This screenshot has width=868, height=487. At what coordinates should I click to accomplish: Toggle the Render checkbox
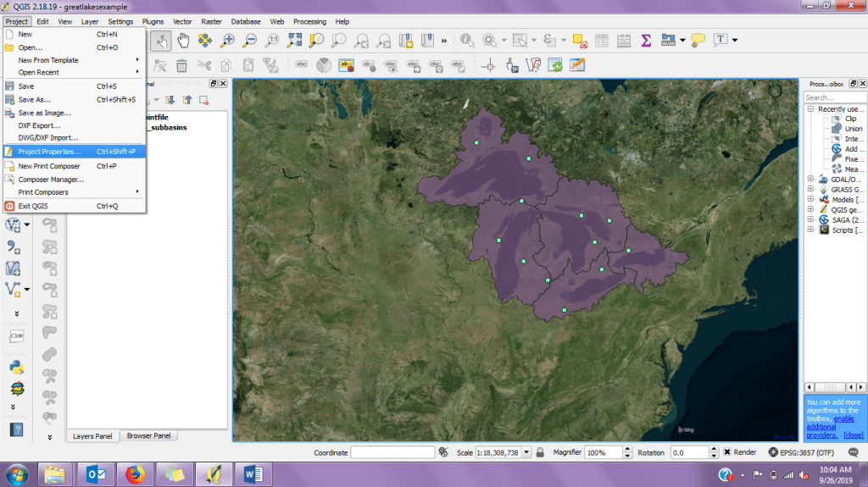tap(727, 452)
